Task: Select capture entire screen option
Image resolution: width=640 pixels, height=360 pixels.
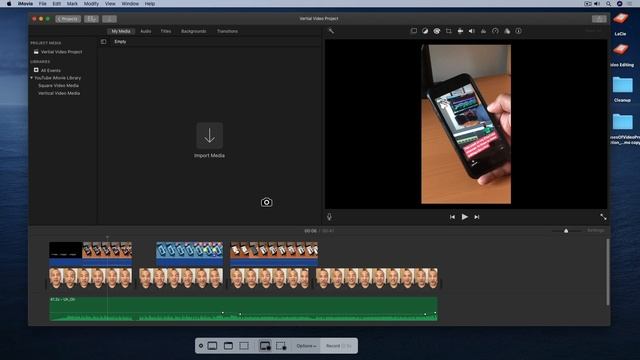Action: click(212, 346)
